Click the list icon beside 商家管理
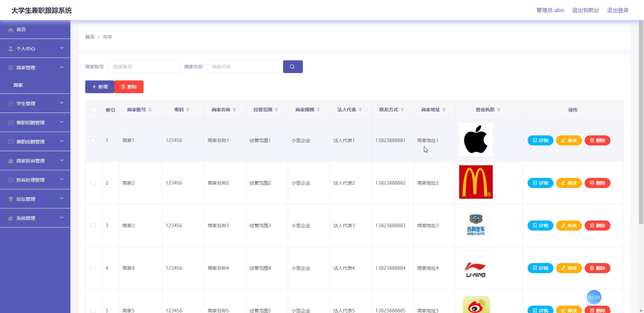This screenshot has height=313, width=644. [11, 68]
